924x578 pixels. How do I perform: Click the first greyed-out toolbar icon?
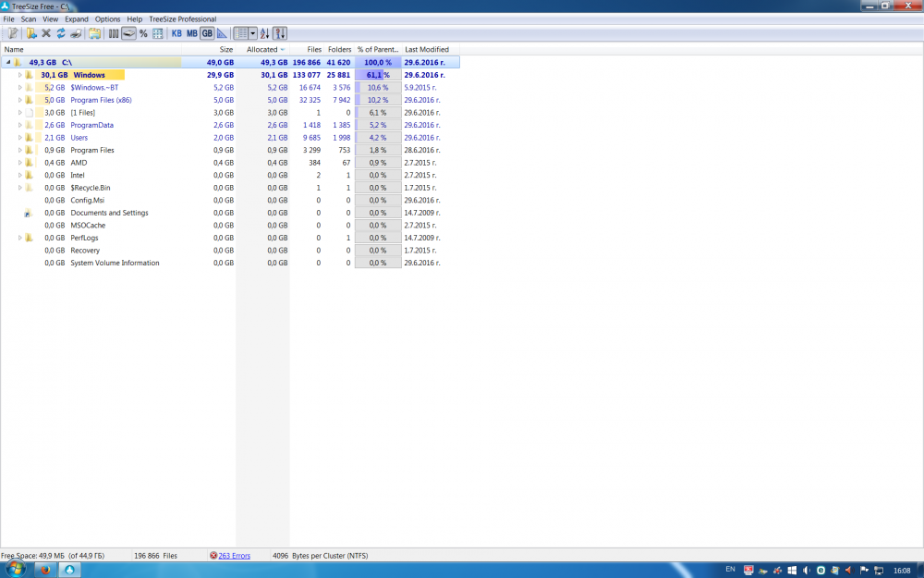click(x=12, y=33)
